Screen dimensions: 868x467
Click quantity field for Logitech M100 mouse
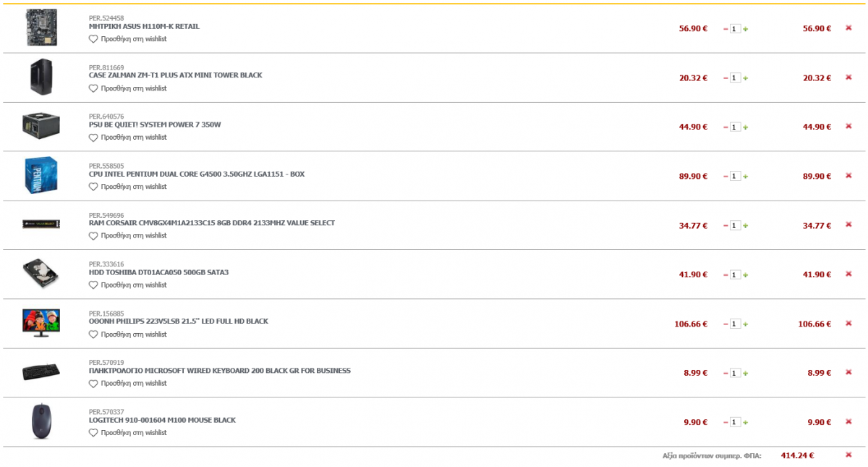click(x=736, y=423)
